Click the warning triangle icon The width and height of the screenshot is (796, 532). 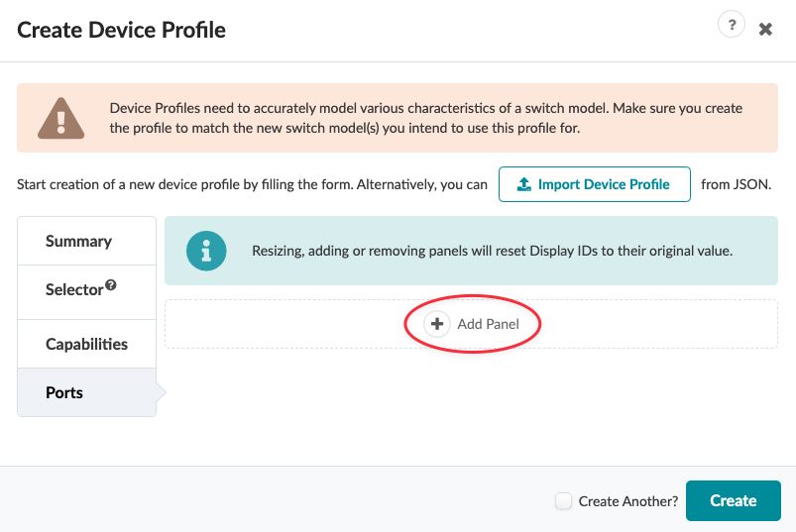point(60,118)
